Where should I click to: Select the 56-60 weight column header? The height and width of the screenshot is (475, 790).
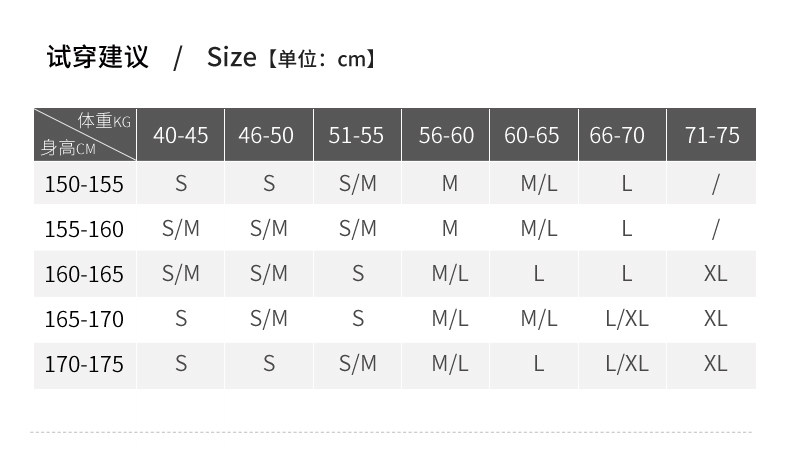pos(446,135)
